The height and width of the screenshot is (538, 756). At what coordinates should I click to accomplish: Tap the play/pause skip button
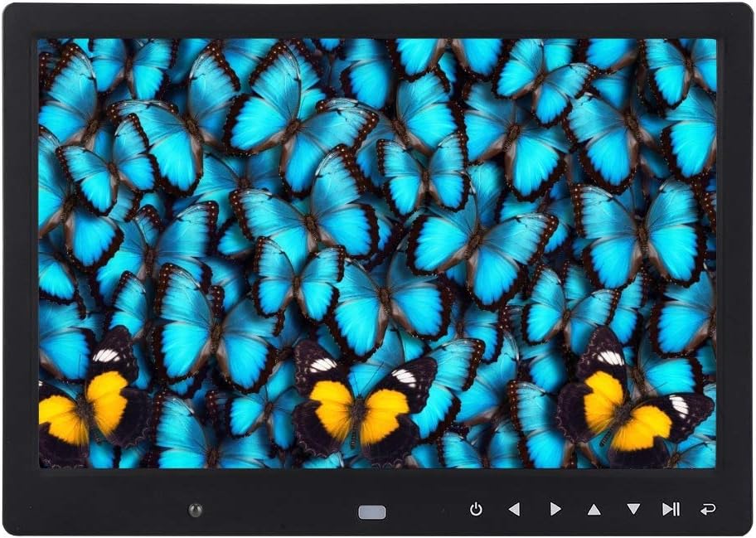[671, 509]
